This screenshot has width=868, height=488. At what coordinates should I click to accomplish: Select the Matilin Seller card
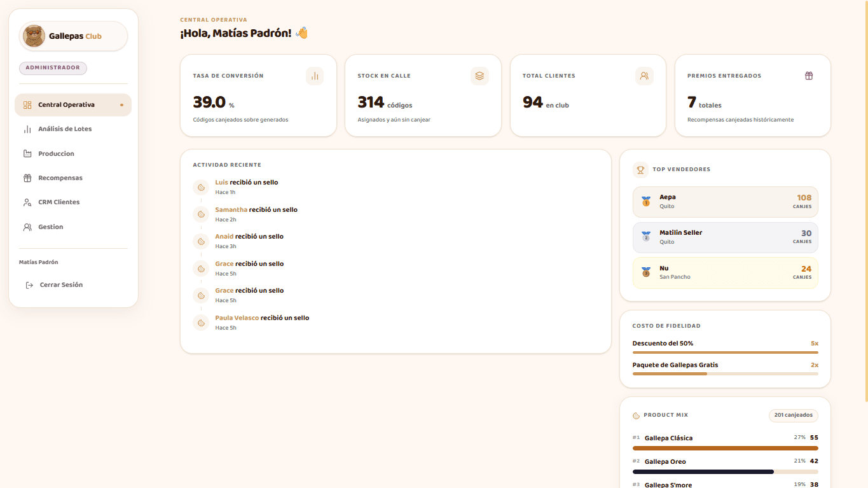pos(725,237)
